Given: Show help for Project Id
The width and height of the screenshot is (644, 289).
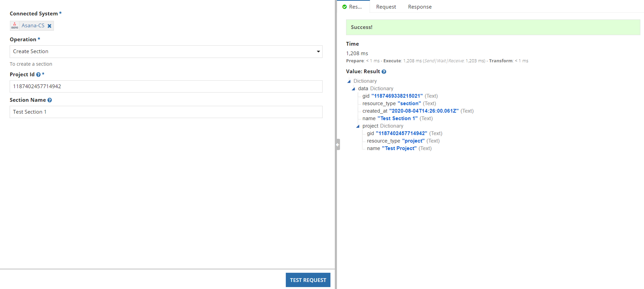Looking at the screenshot, I should pyautogui.click(x=38, y=74).
